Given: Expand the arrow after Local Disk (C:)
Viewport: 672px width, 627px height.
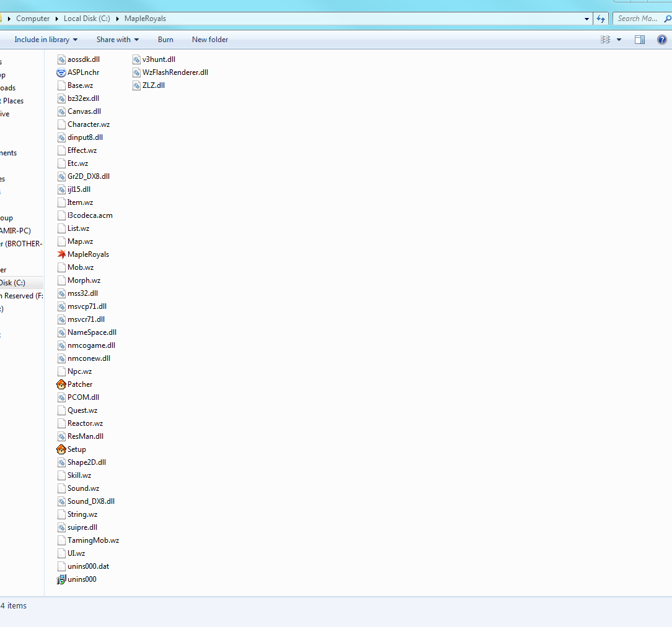Looking at the screenshot, I should point(117,19).
